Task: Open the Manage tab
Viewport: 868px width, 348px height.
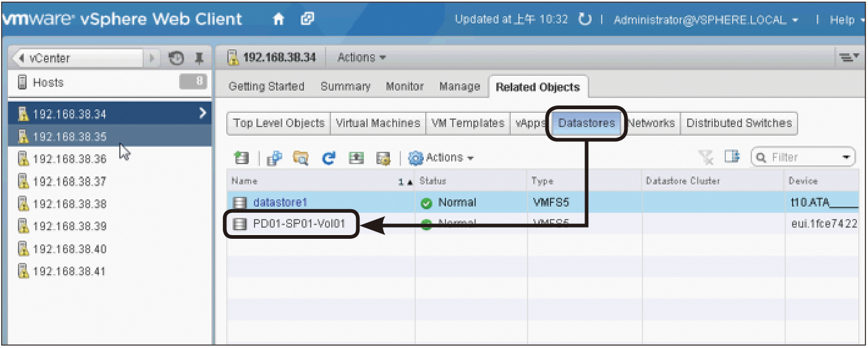Action: [x=459, y=87]
